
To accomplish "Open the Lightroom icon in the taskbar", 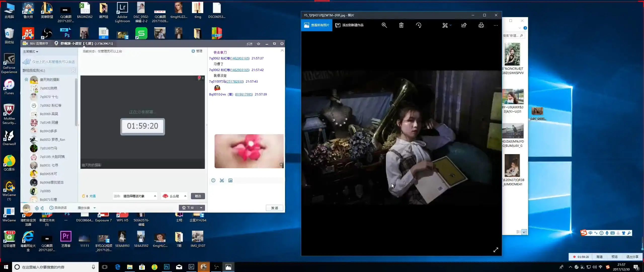I will pyautogui.click(x=191, y=267).
